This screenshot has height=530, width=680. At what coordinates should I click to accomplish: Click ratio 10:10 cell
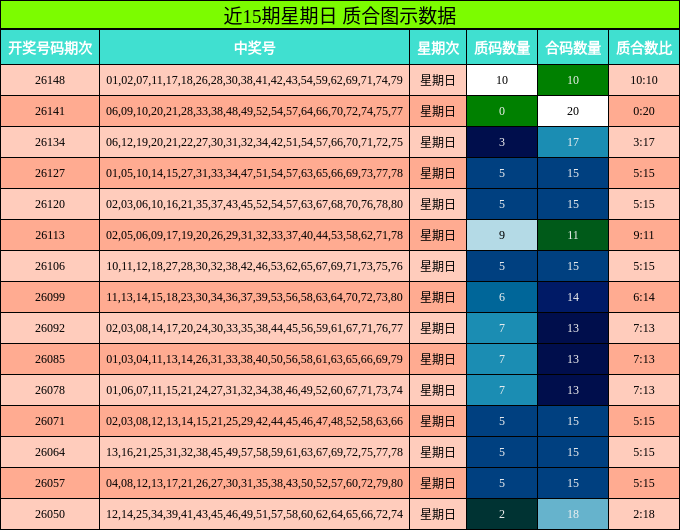click(644, 80)
